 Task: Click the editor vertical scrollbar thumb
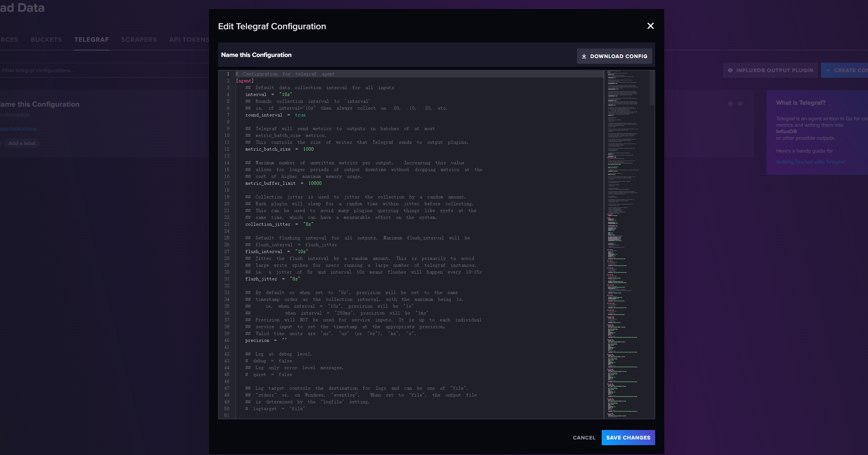[x=652, y=88]
